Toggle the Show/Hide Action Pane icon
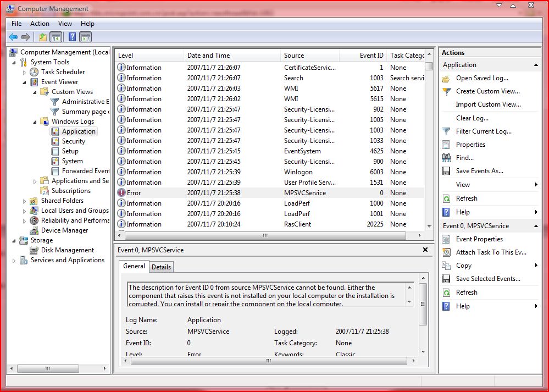The image size is (549, 392). coord(85,37)
